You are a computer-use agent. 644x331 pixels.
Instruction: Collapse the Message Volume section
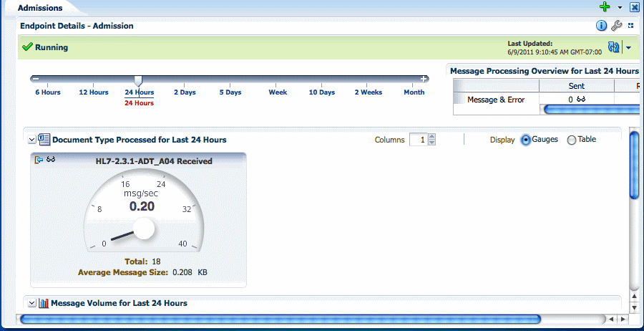point(32,303)
